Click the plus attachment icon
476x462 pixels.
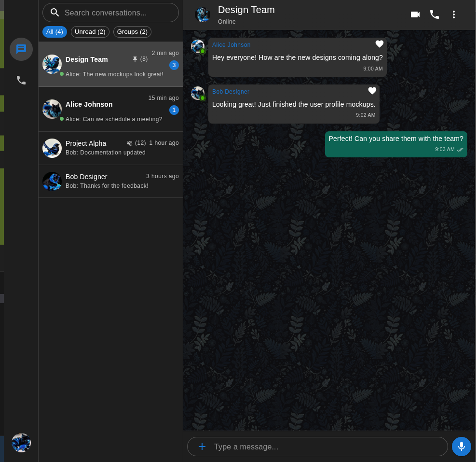(202, 447)
